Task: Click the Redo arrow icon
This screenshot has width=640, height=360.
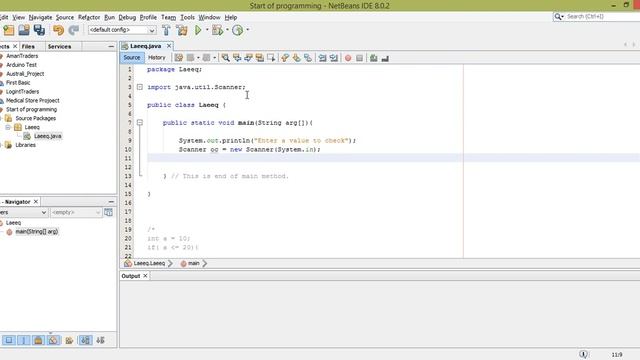Action: point(73,30)
